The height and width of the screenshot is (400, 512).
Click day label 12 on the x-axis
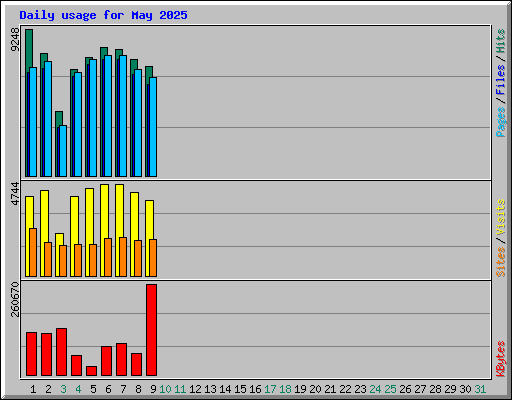click(195, 389)
